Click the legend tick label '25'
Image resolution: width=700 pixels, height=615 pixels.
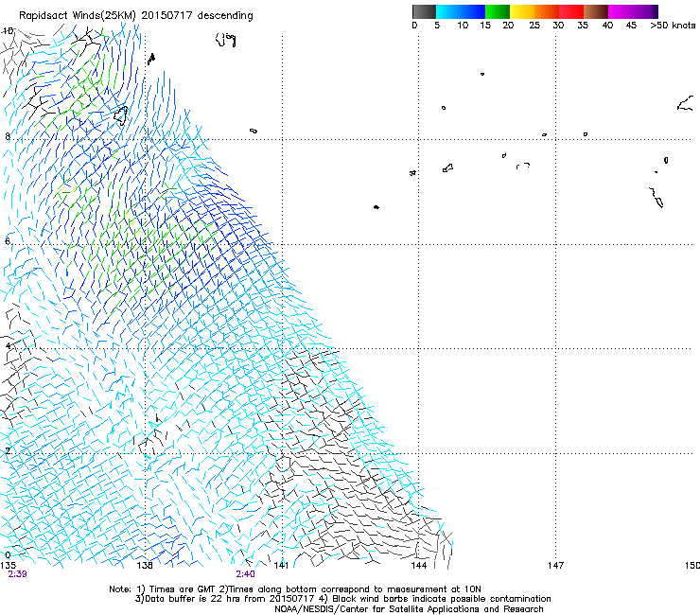534,26
